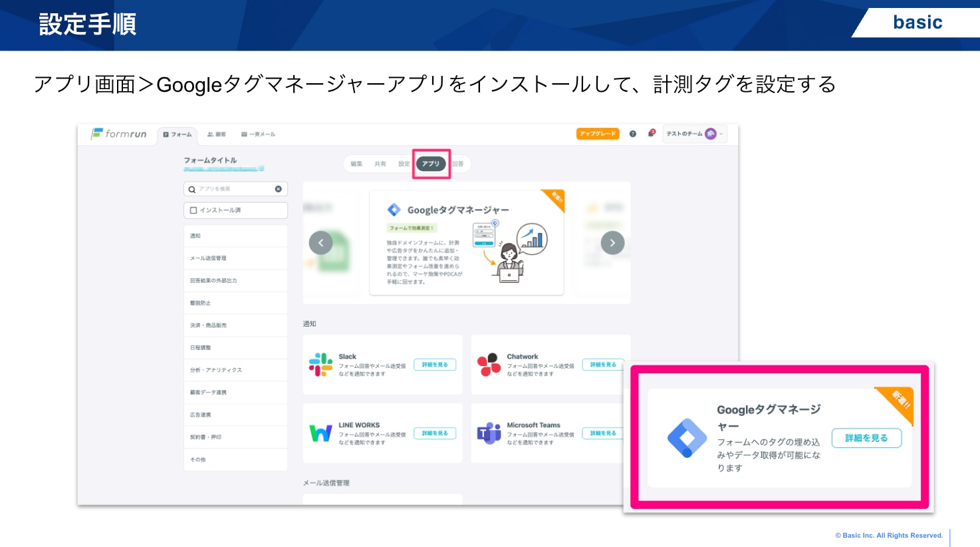Switch to the アプリ tab
Viewport: 980px width, 547px height.
click(x=431, y=164)
